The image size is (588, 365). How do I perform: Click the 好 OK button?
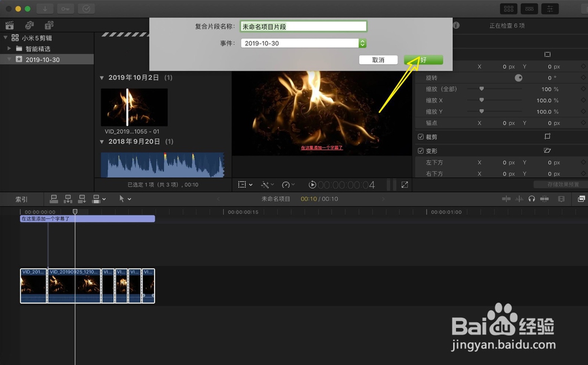[x=423, y=60]
